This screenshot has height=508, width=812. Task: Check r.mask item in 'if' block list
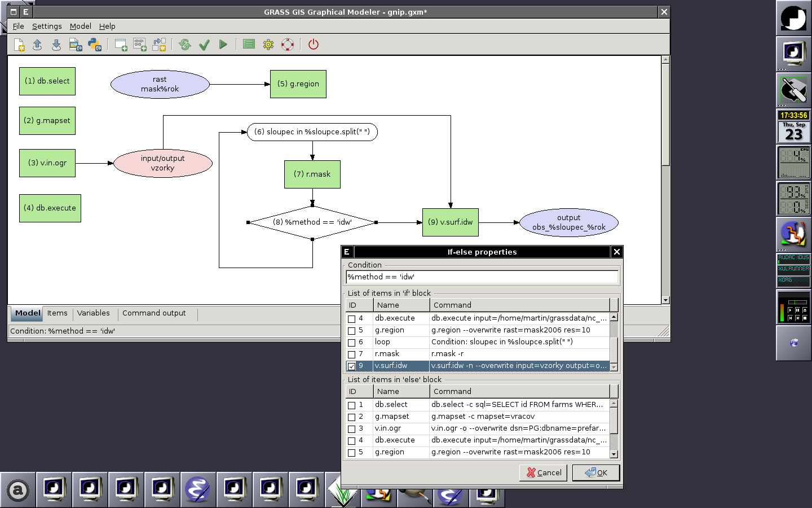pos(352,354)
